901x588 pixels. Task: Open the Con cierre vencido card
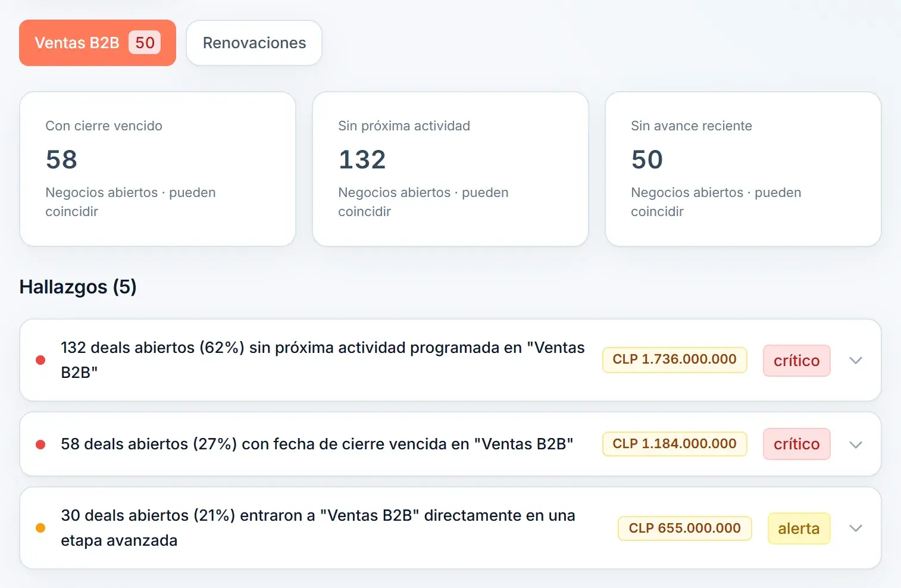point(158,169)
